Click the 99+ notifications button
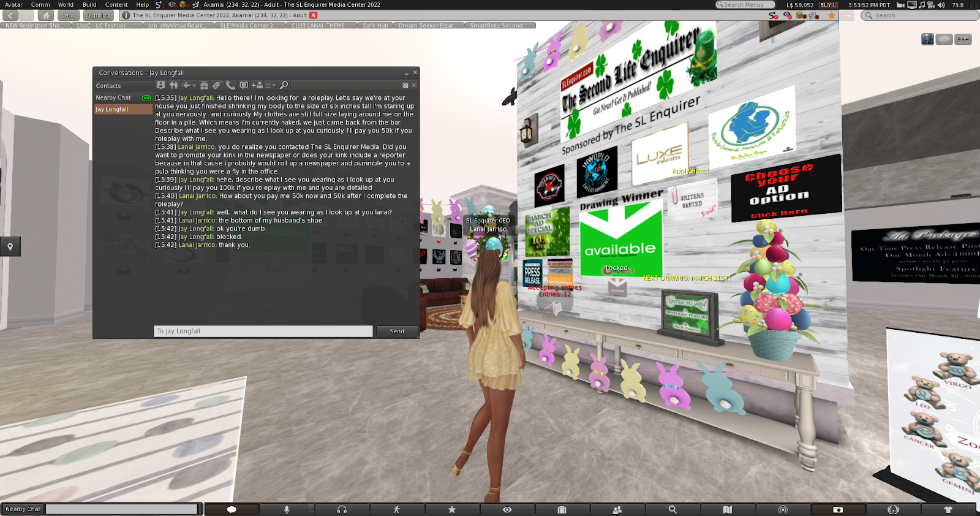This screenshot has width=980, height=516. coord(963,39)
